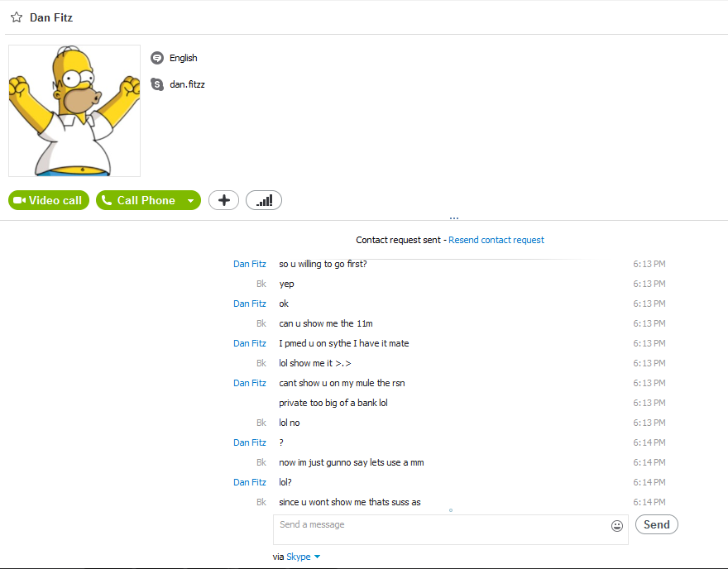Click message 'cant show u on my mule the rsn'
Viewport: 728px width, 569px height.
coord(342,384)
